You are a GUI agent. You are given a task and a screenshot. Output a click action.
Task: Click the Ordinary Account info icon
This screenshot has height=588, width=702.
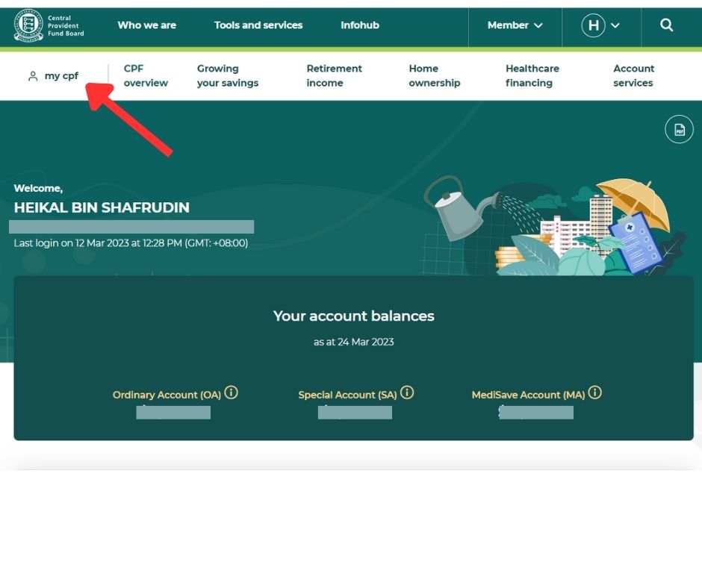pos(232,392)
